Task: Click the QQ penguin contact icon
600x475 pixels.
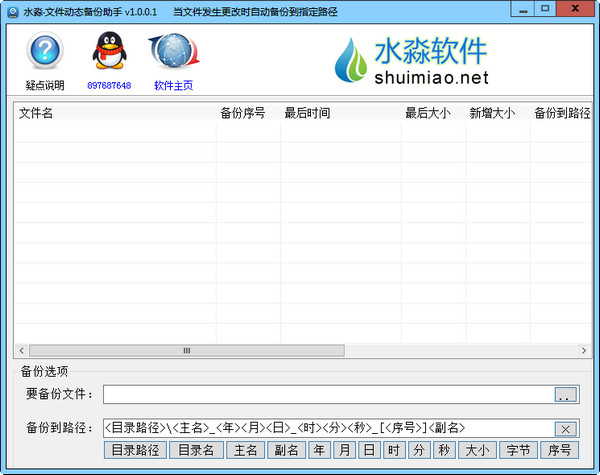Action: pos(109,51)
